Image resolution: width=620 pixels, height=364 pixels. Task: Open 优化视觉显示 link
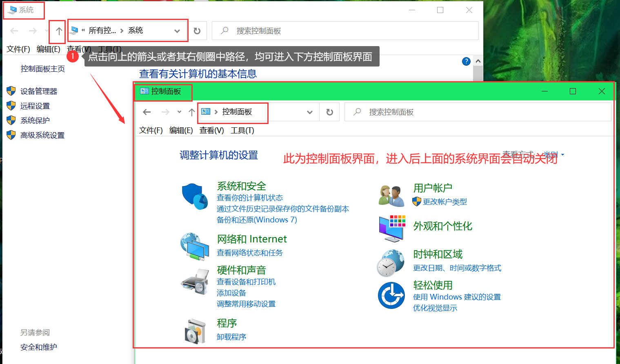tap(435, 308)
